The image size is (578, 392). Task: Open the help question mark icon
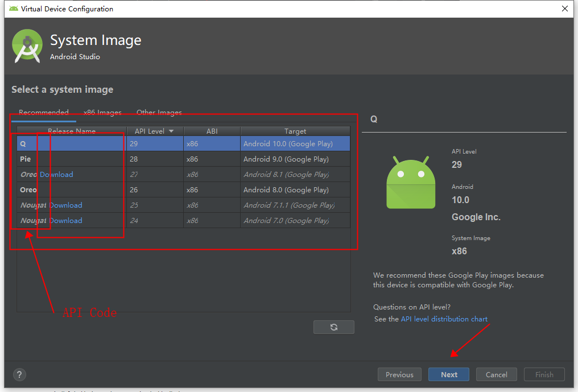(x=19, y=375)
